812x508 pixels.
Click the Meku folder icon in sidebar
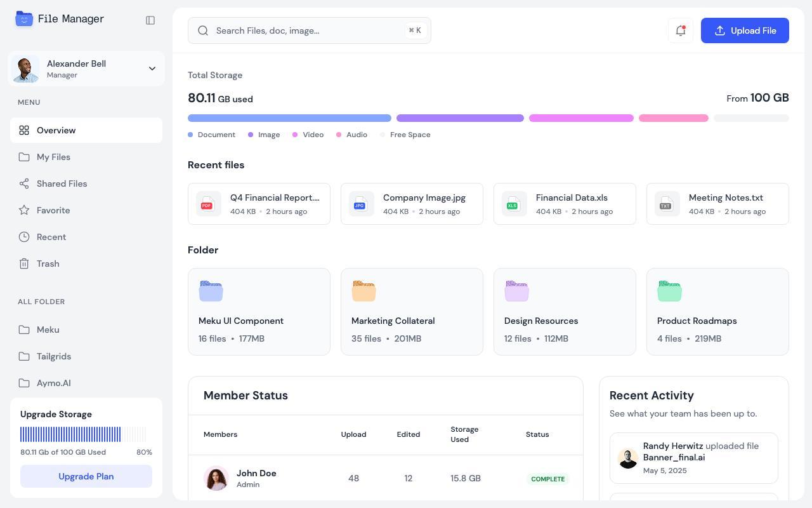(24, 330)
